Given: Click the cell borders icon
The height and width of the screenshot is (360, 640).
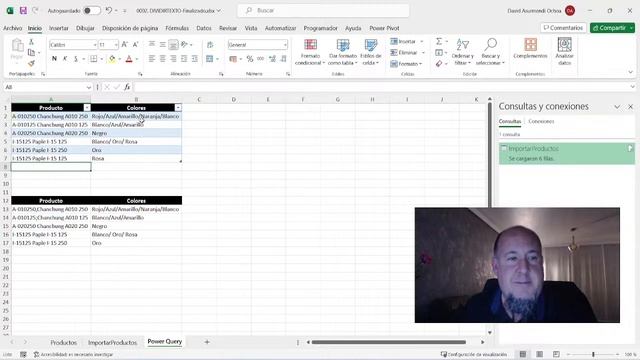Looking at the screenshot, I should [x=93, y=59].
